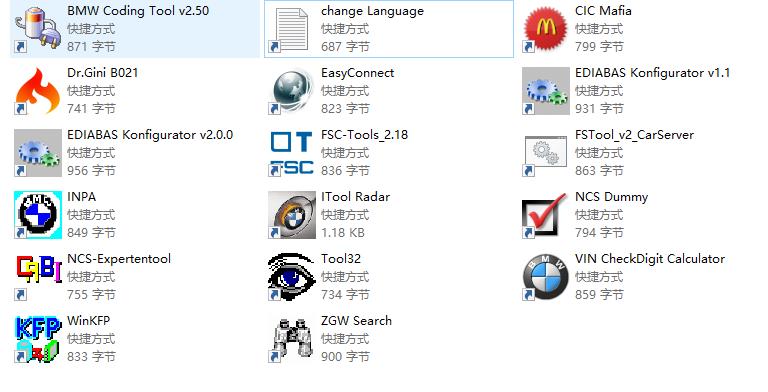Click the "change Language" file name
Image resolution: width=768 pixels, height=392 pixels.
pyautogui.click(x=372, y=11)
